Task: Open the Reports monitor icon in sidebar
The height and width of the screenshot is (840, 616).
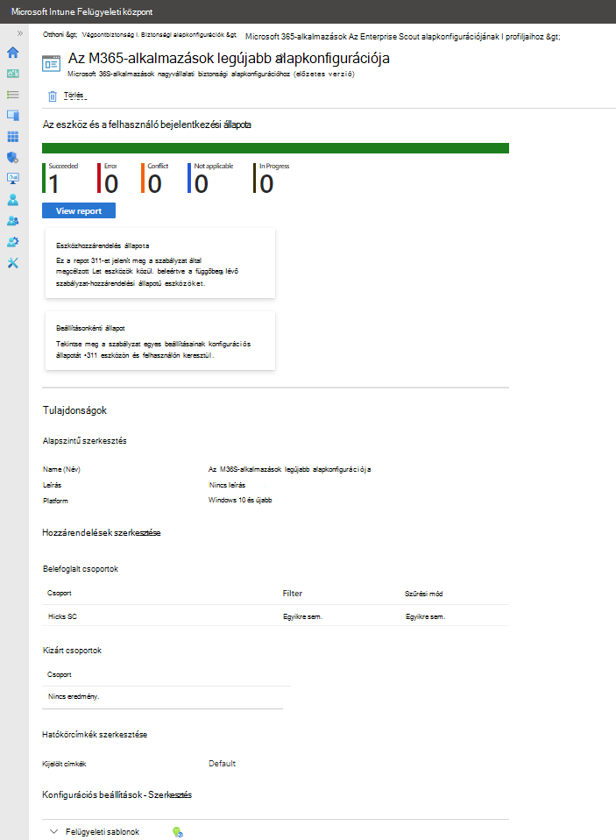Action: tap(13, 178)
